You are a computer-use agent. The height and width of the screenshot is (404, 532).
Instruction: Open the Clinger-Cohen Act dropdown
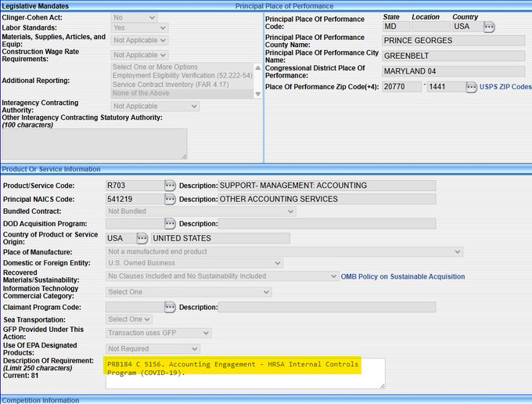[133, 17]
